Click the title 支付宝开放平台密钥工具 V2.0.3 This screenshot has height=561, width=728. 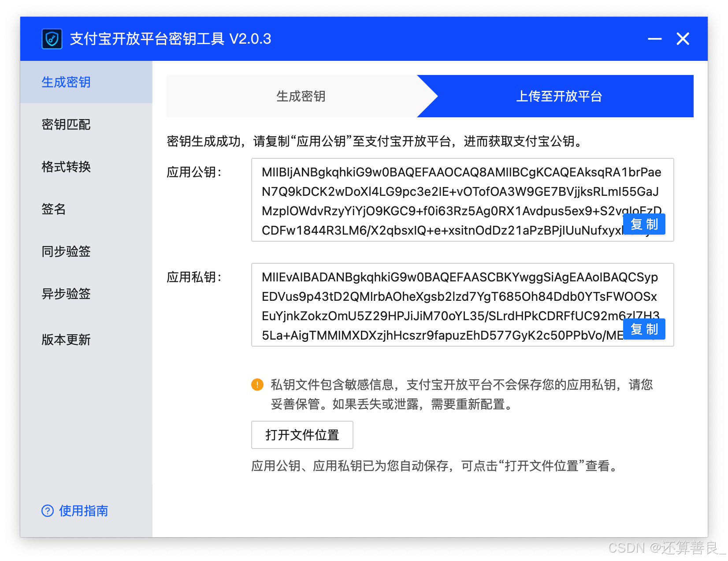171,39
